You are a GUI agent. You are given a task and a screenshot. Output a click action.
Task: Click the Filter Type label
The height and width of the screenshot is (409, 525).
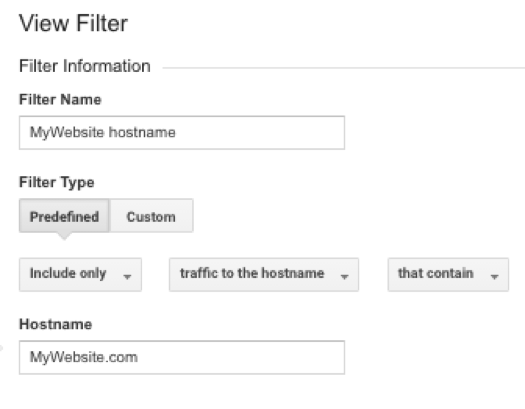(57, 183)
